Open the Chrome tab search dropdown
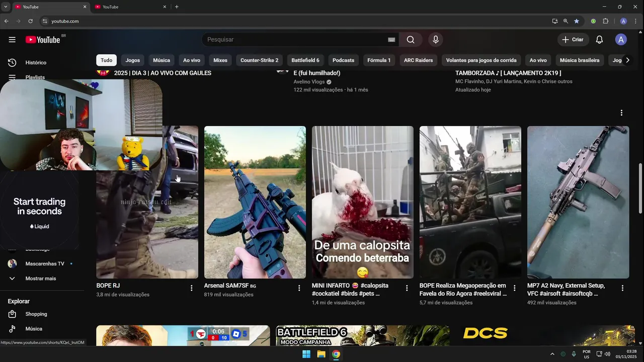This screenshot has height=362, width=644. [x=5, y=7]
